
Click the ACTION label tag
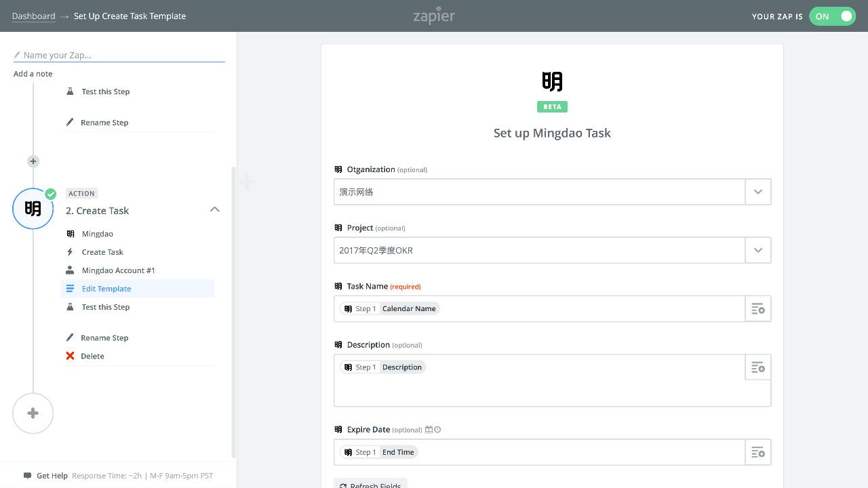tap(81, 193)
